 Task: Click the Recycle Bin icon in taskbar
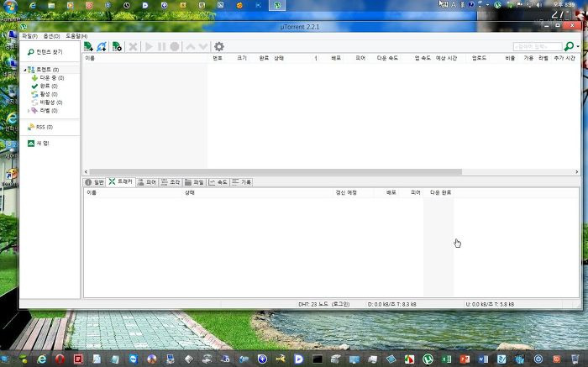[x=575, y=359]
